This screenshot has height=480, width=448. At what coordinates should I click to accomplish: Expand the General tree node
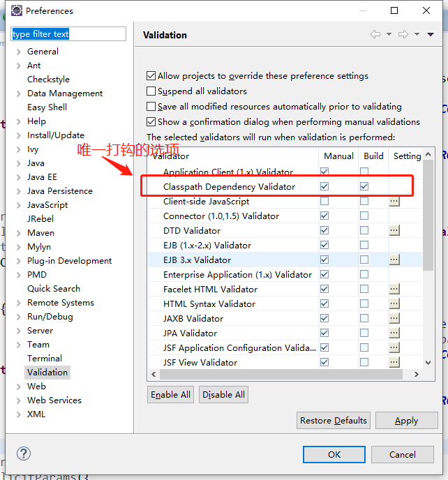click(19, 52)
